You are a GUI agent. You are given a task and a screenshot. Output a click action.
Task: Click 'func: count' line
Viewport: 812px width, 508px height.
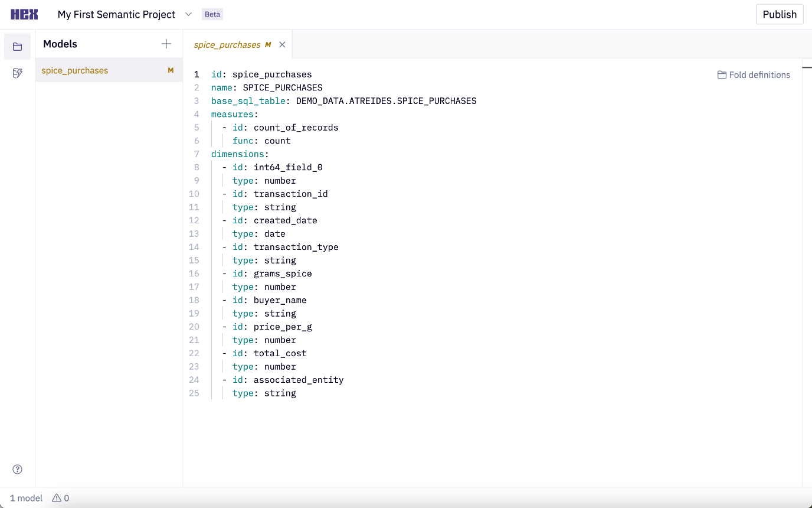coord(261,141)
